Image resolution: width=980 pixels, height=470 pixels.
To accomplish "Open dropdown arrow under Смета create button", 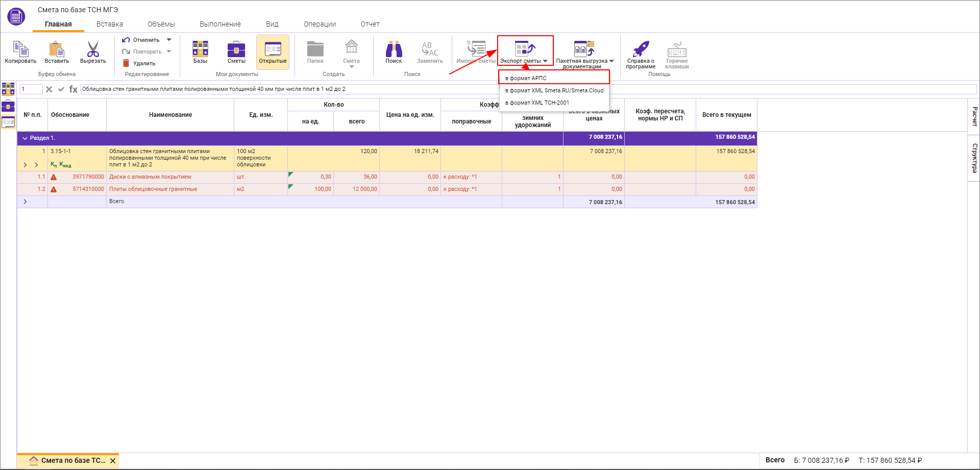I will (351, 67).
